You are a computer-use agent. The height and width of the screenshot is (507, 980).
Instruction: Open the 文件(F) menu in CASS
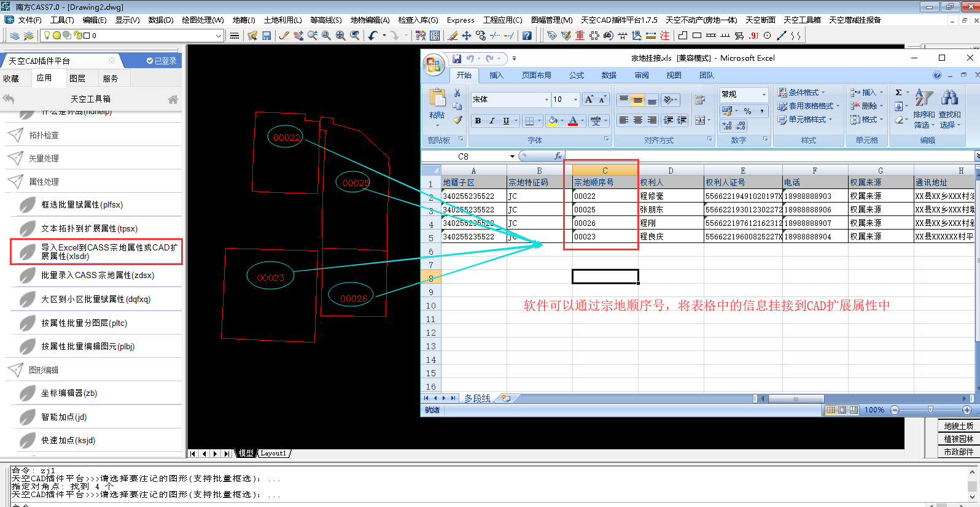coord(29,20)
